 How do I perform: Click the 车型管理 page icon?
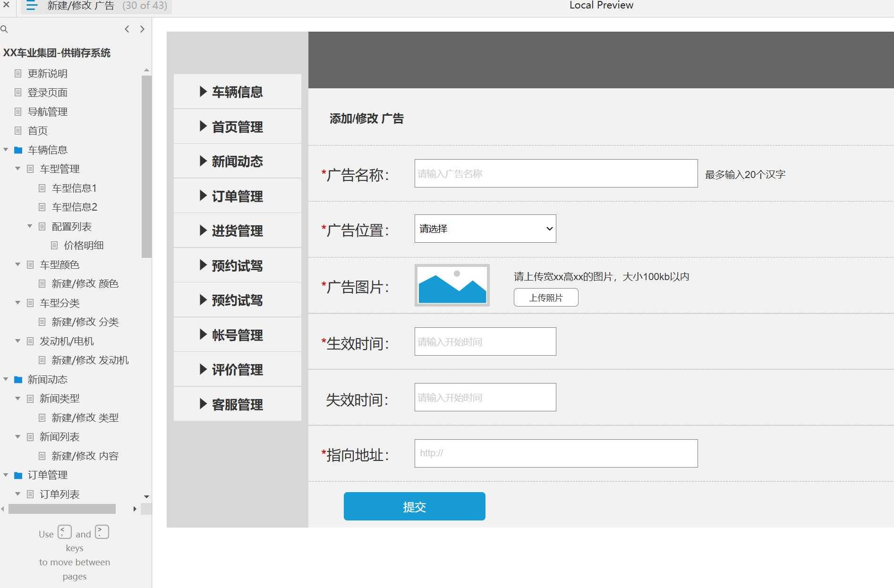[x=30, y=169]
